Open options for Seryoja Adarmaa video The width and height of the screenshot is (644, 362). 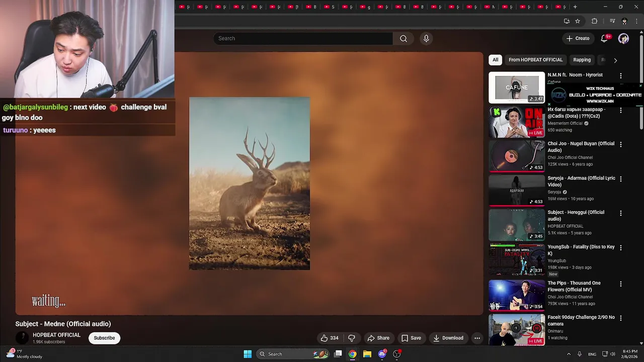tap(620, 178)
